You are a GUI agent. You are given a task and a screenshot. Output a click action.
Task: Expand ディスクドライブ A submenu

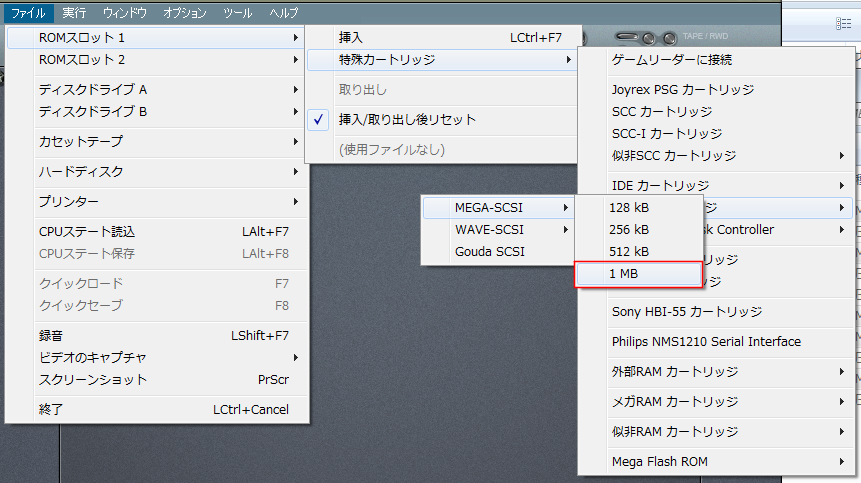coord(156,89)
